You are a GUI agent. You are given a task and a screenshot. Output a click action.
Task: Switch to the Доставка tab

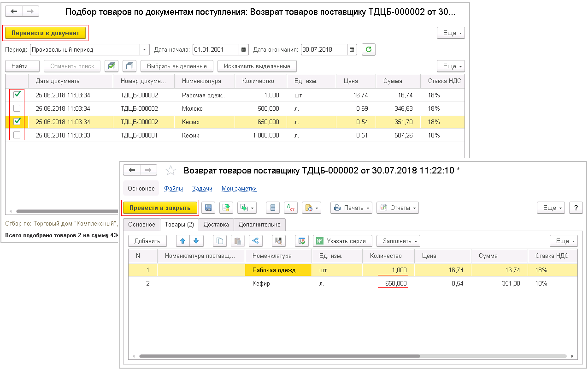216,225
